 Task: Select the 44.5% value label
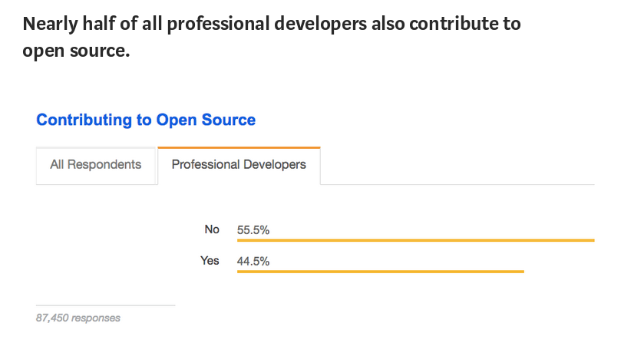point(253,261)
